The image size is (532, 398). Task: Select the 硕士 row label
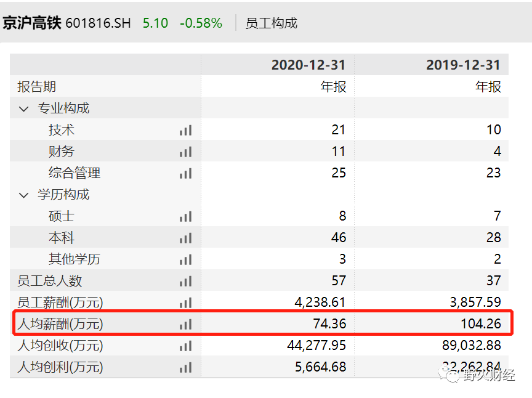pos(62,216)
